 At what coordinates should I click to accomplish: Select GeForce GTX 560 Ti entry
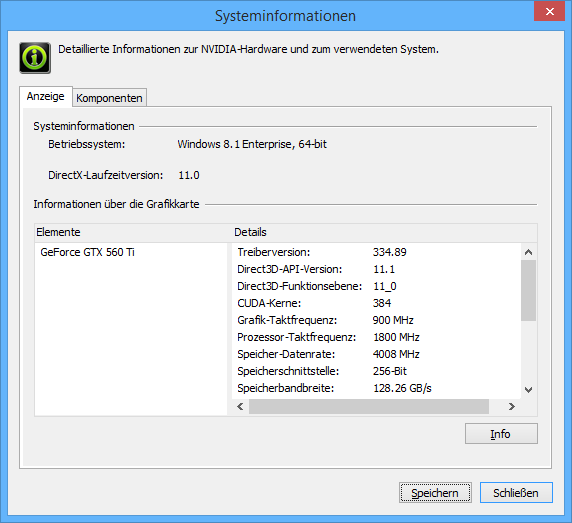click(x=88, y=252)
